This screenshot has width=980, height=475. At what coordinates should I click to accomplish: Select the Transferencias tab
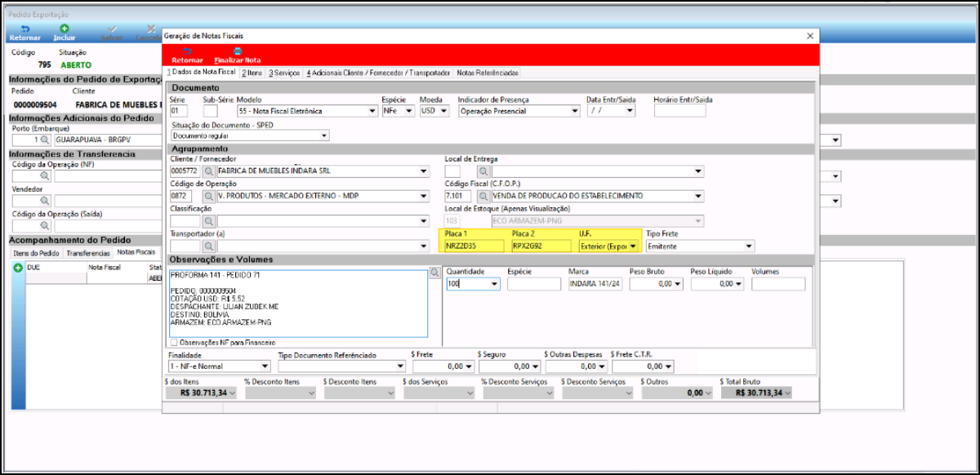[87, 253]
